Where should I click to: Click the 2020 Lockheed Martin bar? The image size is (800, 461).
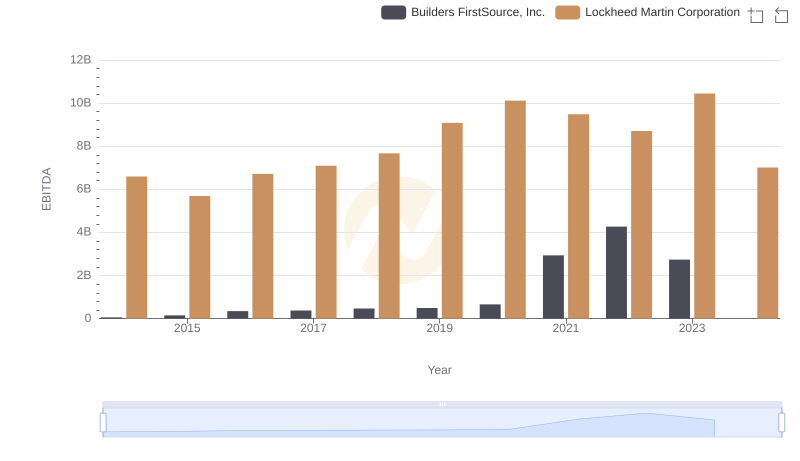coord(515,210)
